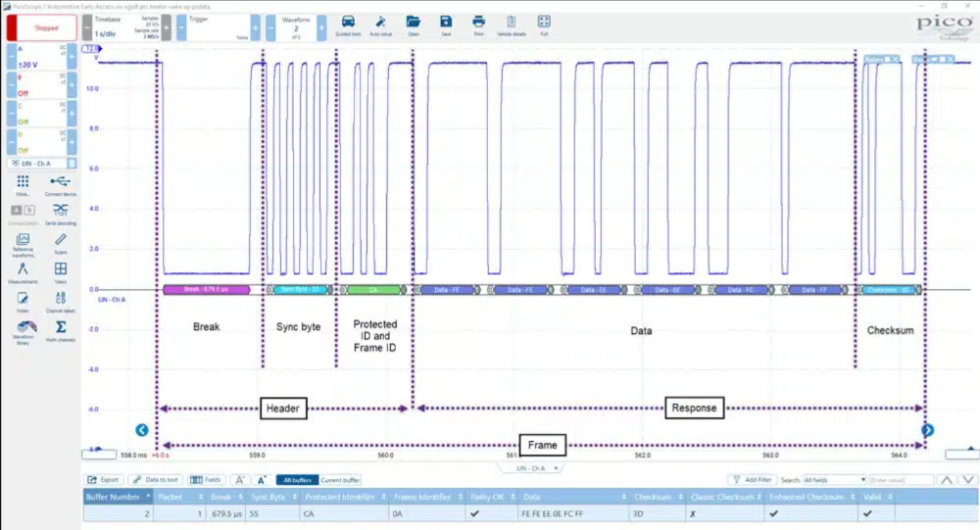Toggle All buffers view in decoder table

click(x=297, y=480)
